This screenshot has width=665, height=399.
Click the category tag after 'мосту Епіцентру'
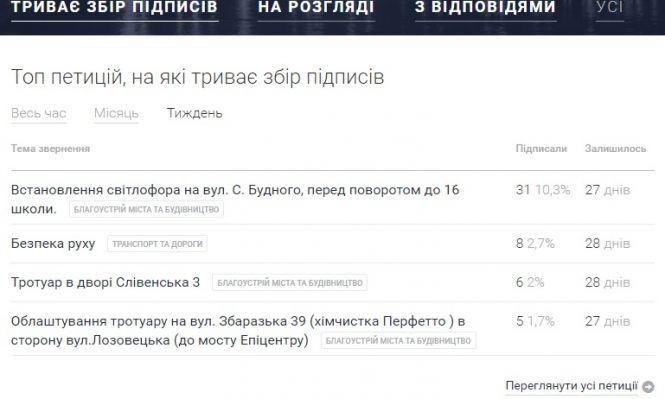398,340
